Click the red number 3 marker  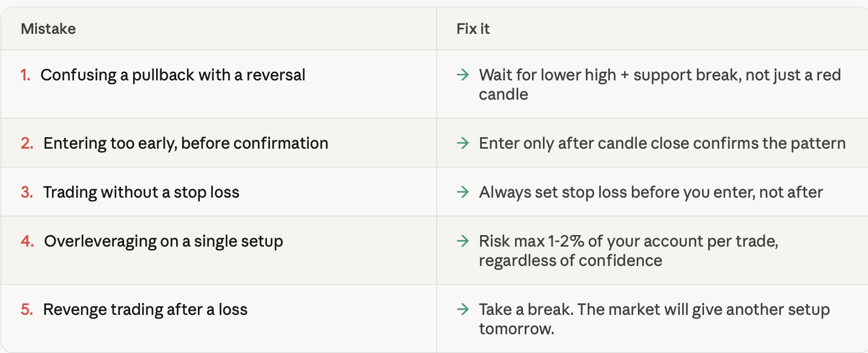coord(27,192)
